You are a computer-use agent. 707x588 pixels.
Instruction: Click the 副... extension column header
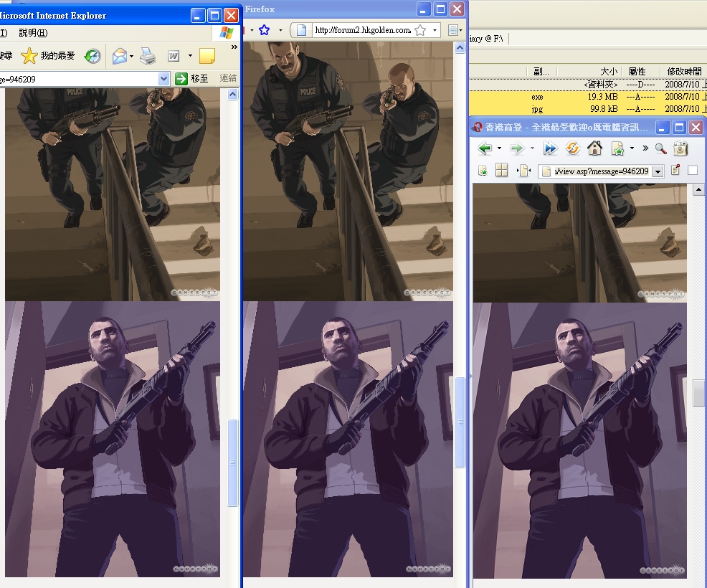click(541, 71)
